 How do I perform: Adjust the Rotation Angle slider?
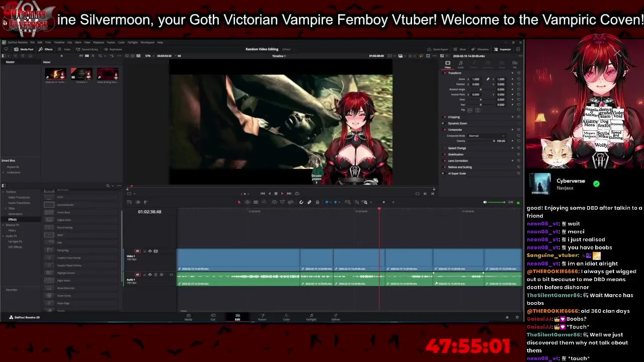(x=480, y=89)
